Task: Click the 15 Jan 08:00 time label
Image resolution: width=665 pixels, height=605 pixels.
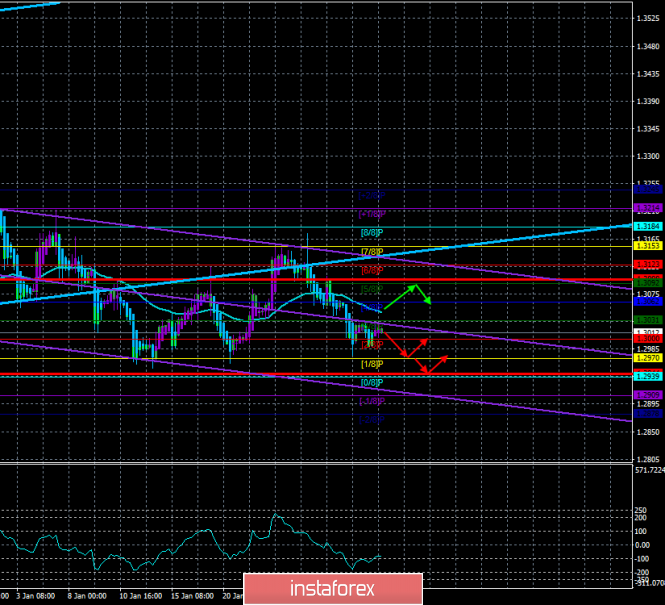Action: pos(192,596)
